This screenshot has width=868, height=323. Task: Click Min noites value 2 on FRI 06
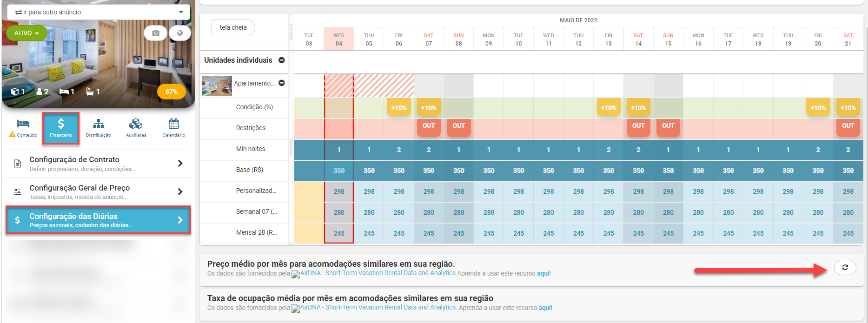pos(399,150)
